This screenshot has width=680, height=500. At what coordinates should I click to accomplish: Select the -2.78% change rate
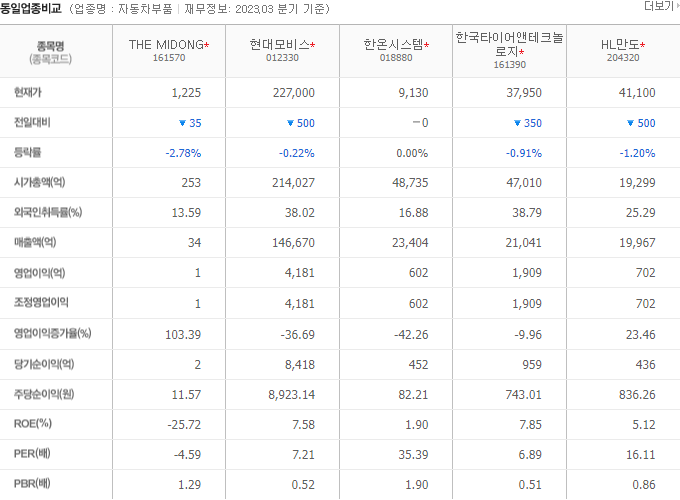183,153
